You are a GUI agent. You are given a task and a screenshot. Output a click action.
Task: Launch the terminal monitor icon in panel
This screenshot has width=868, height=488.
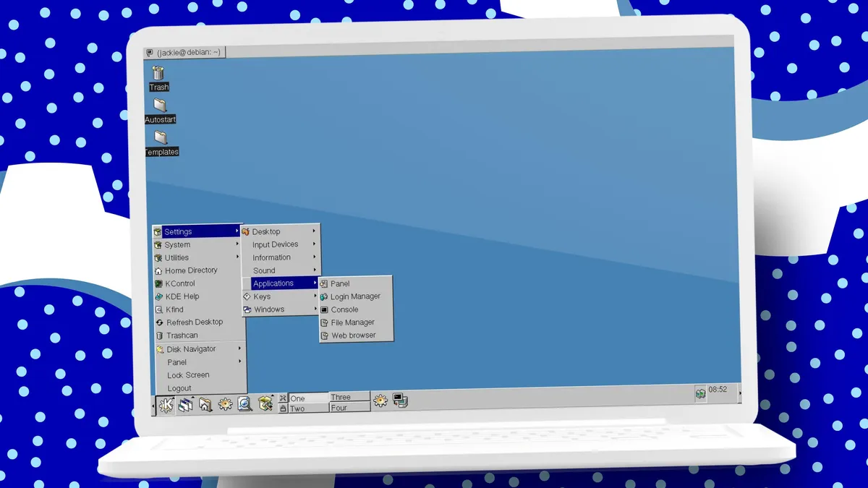pyautogui.click(x=400, y=400)
